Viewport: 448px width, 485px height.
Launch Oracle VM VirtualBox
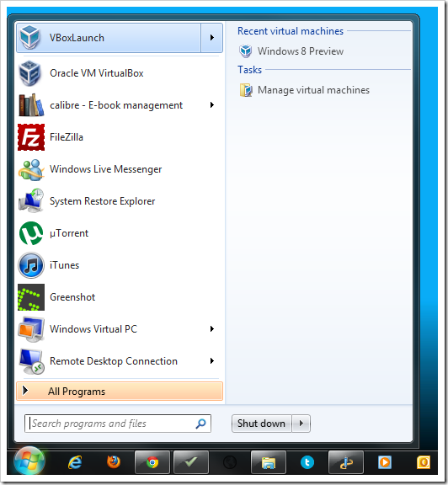tap(120, 73)
